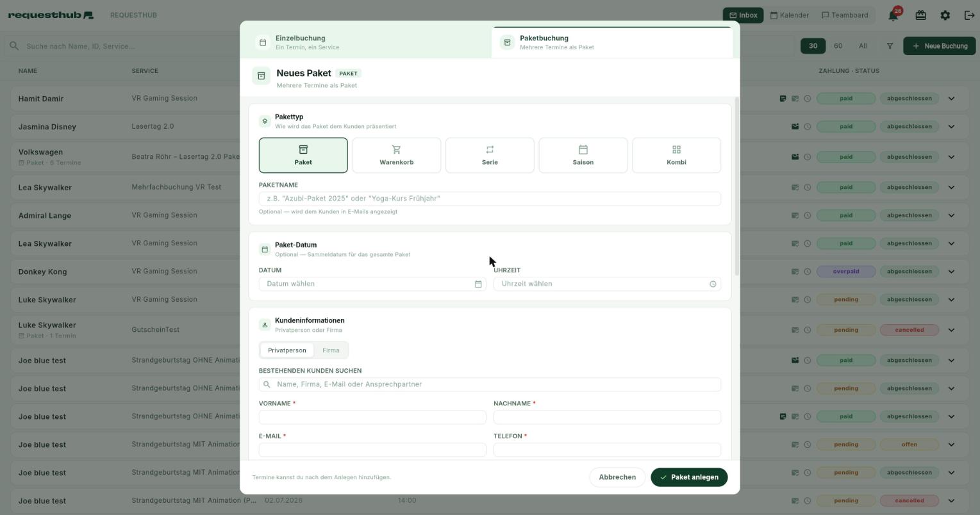This screenshot has width=980, height=515.
Task: Expand the Donkey Kong row chevron
Action: pos(951,272)
